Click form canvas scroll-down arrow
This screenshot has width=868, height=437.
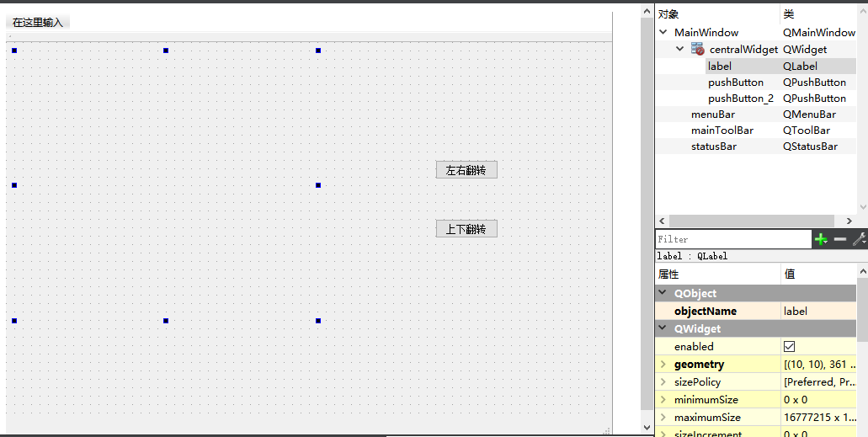[x=647, y=428]
